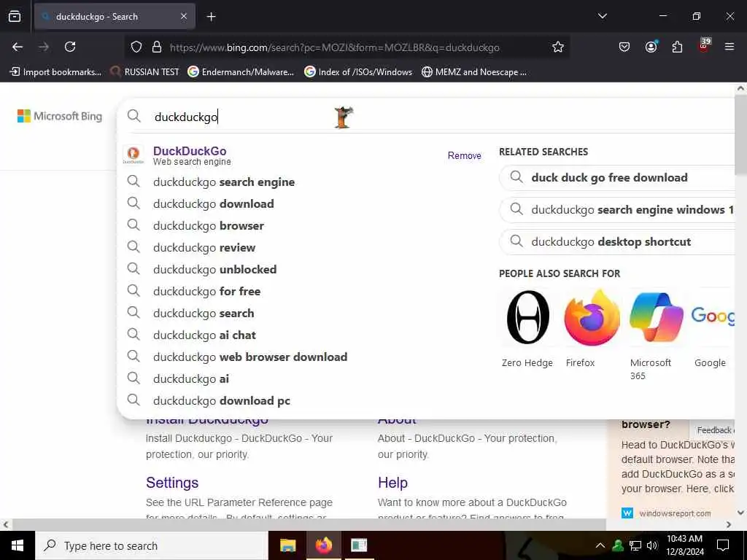Select DuckDuckGo Web search engine suggestion
This screenshot has height=560, width=747.
(192, 155)
